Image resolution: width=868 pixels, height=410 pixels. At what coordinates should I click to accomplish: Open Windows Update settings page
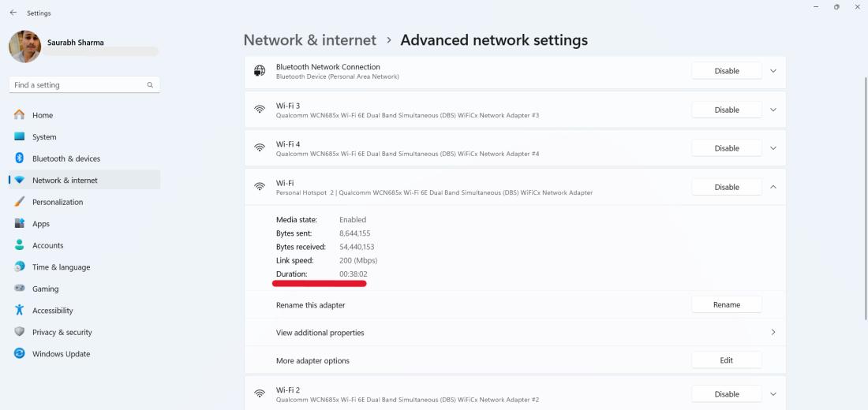61,354
